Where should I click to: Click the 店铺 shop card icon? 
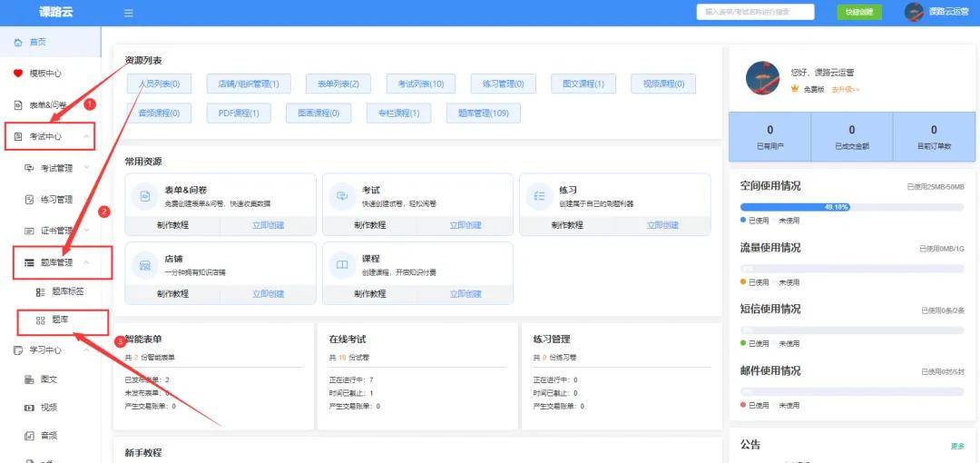[x=144, y=264]
